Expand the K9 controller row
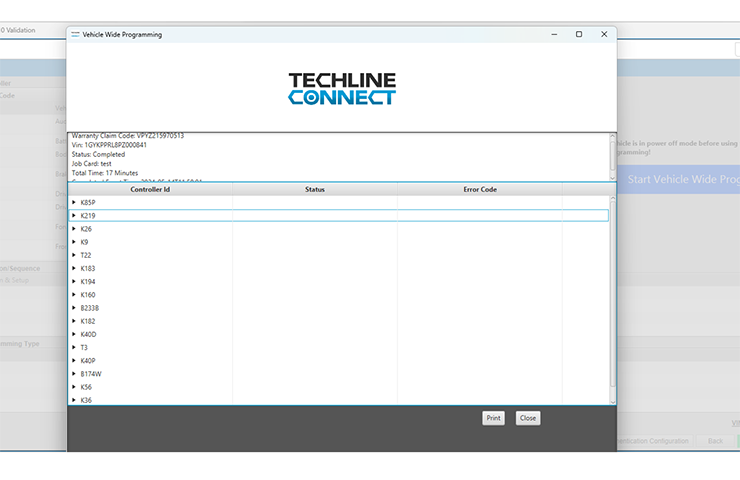 74,242
